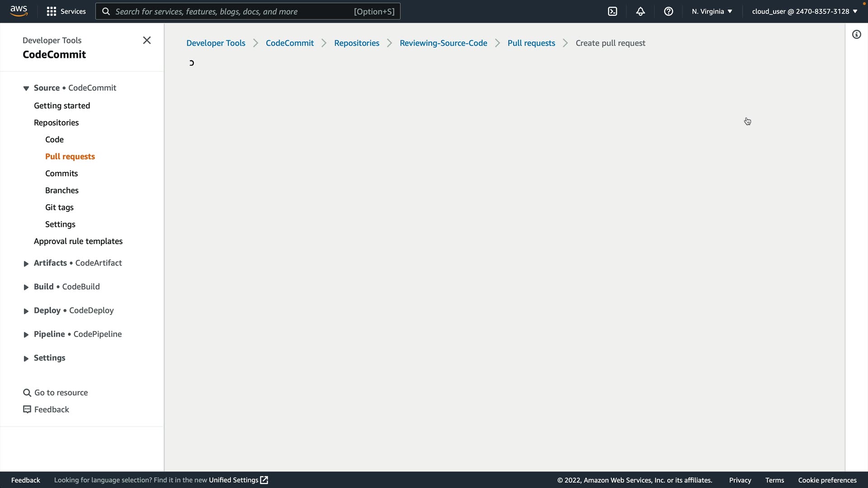Click the Reviewing-Source-Code breadcrumb link
Viewport: 868px width, 488px height.
[x=443, y=43]
